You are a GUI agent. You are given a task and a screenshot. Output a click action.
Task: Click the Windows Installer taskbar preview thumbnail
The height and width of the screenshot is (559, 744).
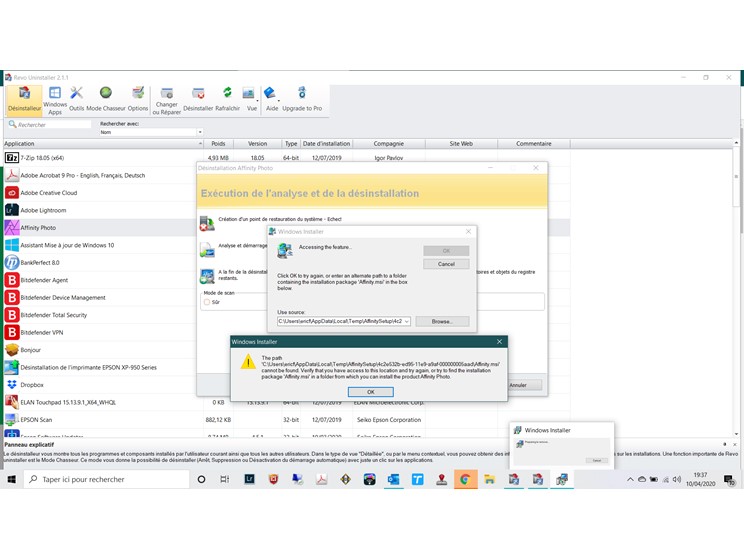[x=562, y=444]
